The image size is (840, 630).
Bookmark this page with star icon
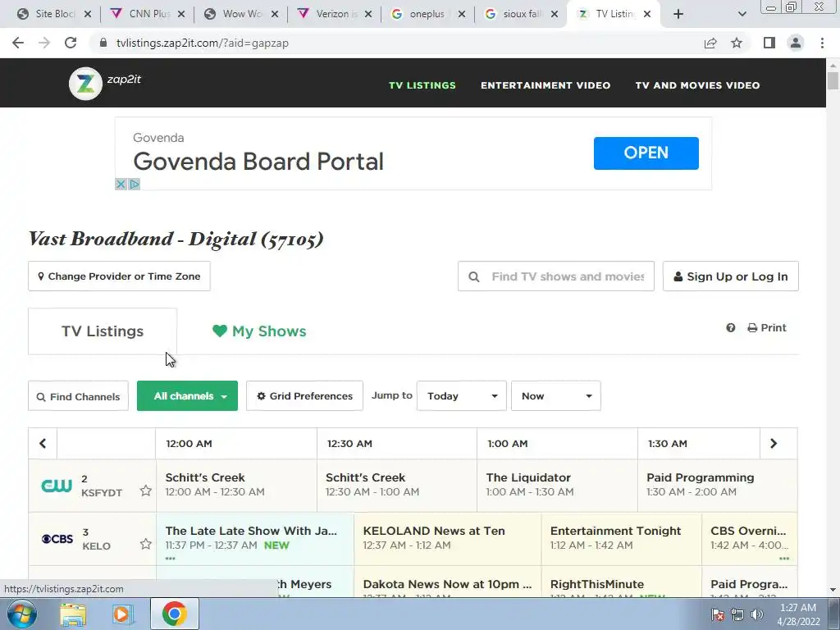[737, 43]
